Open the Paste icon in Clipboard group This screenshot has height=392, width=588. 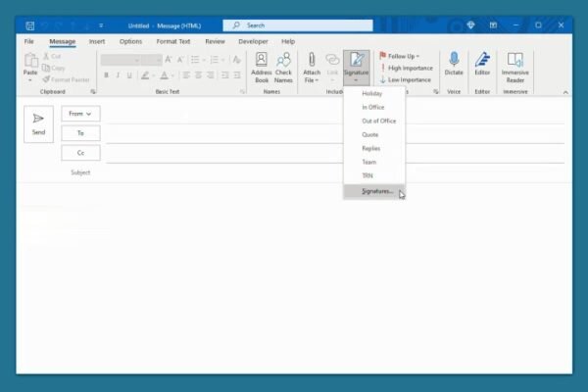coord(30,60)
